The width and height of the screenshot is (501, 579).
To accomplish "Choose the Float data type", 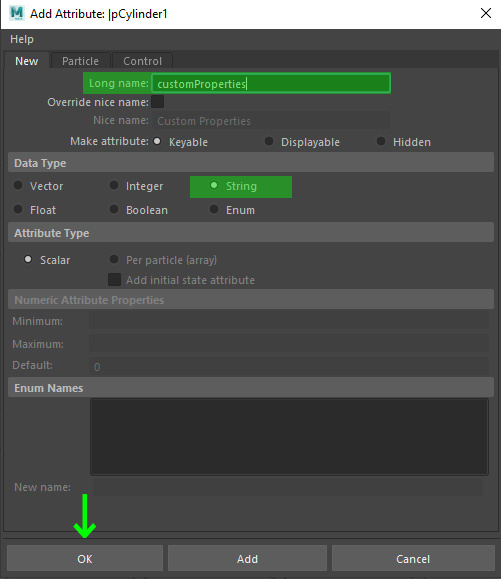I will pos(18,210).
